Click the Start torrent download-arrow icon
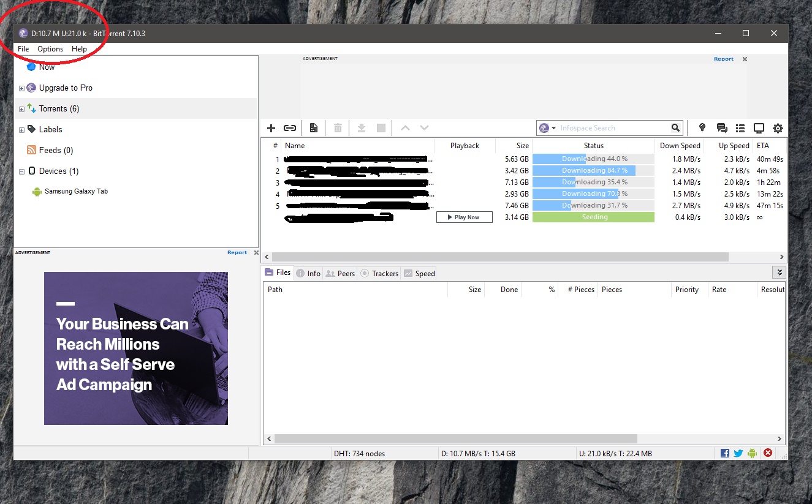812x504 pixels. point(362,128)
